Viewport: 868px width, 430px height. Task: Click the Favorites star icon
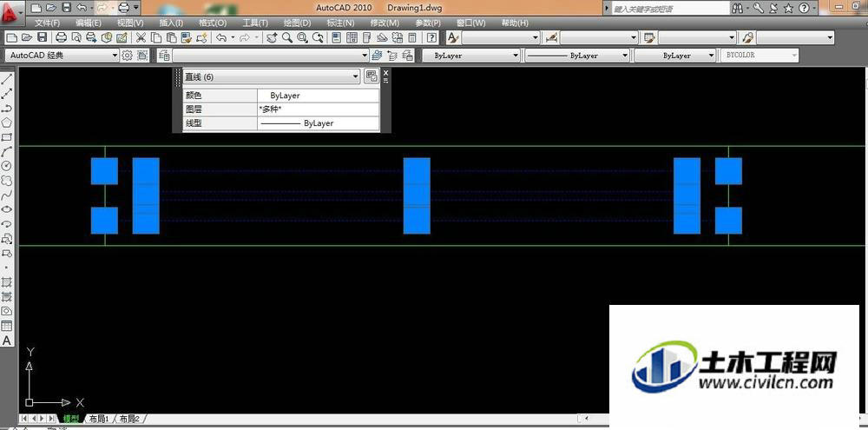tap(788, 9)
